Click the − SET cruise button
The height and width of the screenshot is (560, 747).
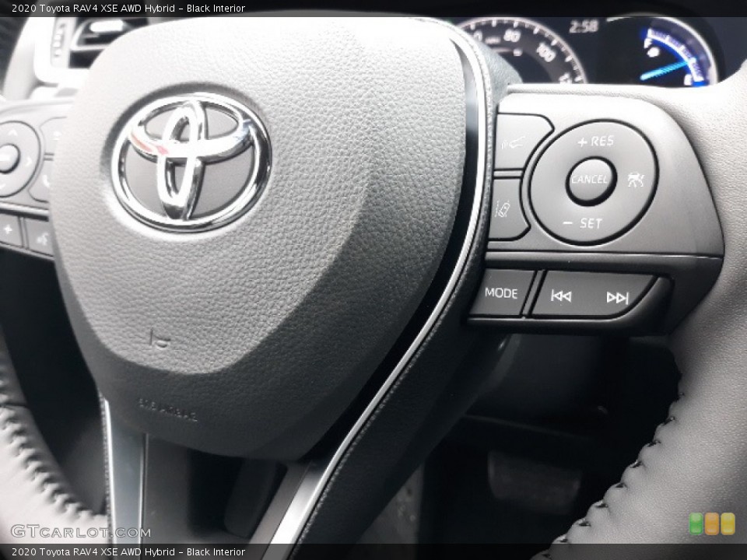click(583, 223)
